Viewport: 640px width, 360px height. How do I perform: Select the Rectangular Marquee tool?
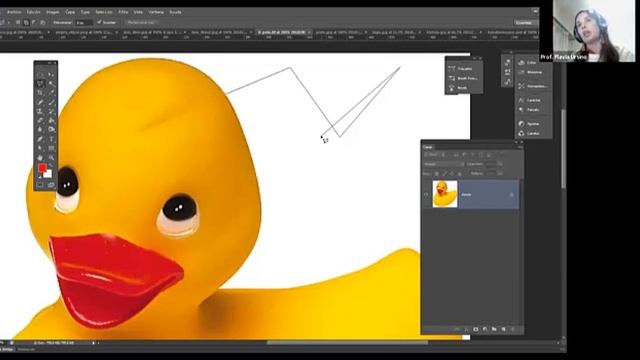pos(40,75)
